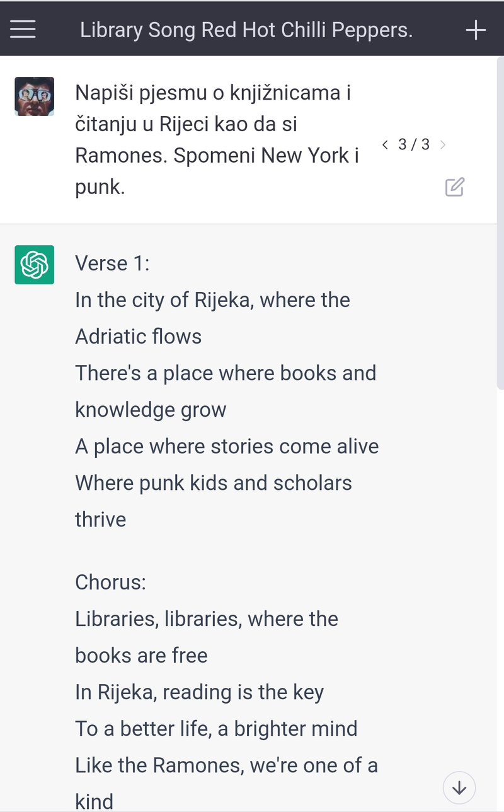Image resolution: width=504 pixels, height=812 pixels.
Task: Open the hamburger sidebar menu
Action: 23,30
